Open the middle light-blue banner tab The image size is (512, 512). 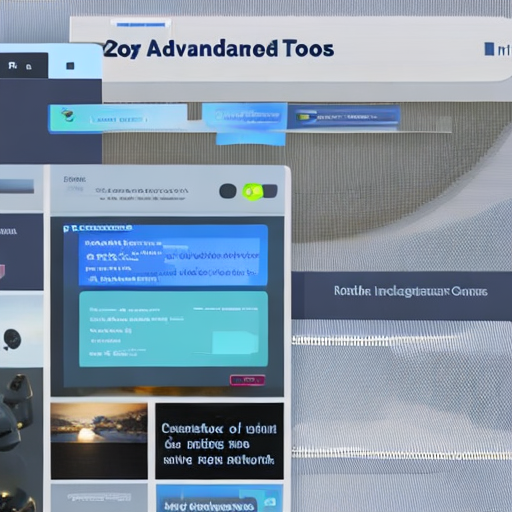pyautogui.click(x=245, y=116)
